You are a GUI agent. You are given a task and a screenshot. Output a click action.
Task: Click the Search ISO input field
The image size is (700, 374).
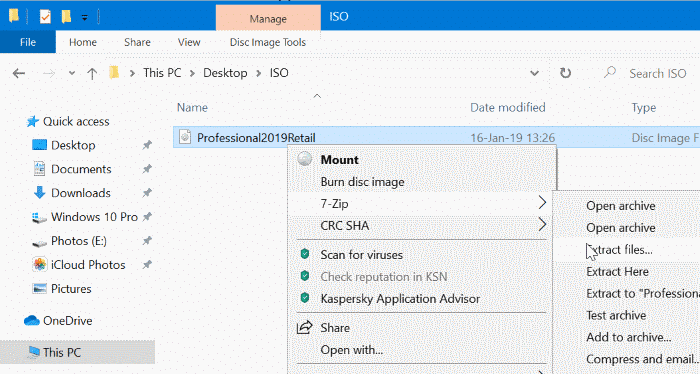coord(657,73)
